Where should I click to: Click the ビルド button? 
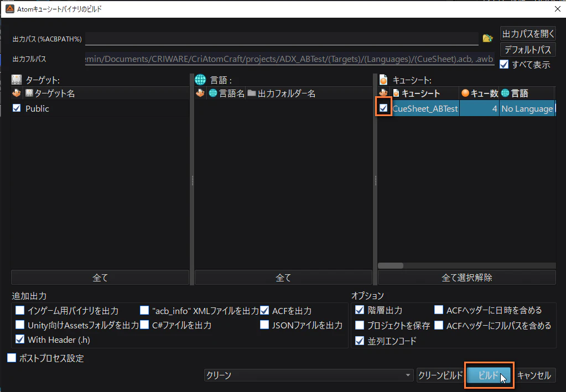pos(489,375)
